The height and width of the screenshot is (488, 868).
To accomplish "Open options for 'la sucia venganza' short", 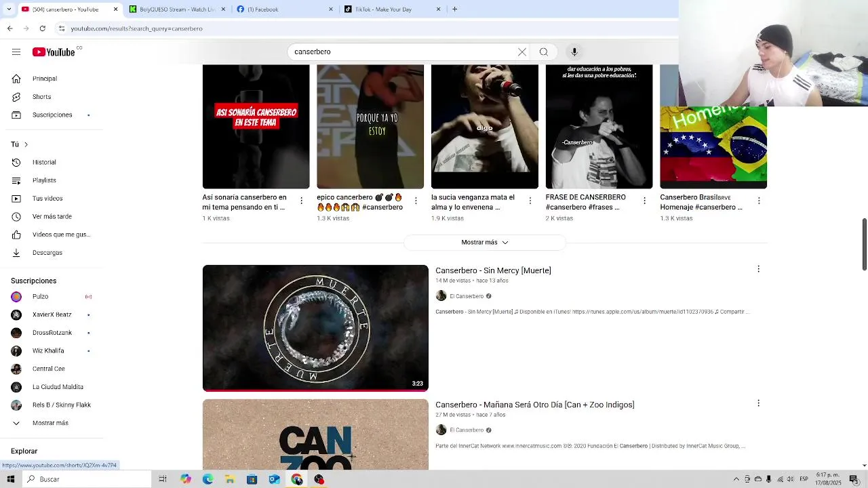I will click(x=530, y=201).
